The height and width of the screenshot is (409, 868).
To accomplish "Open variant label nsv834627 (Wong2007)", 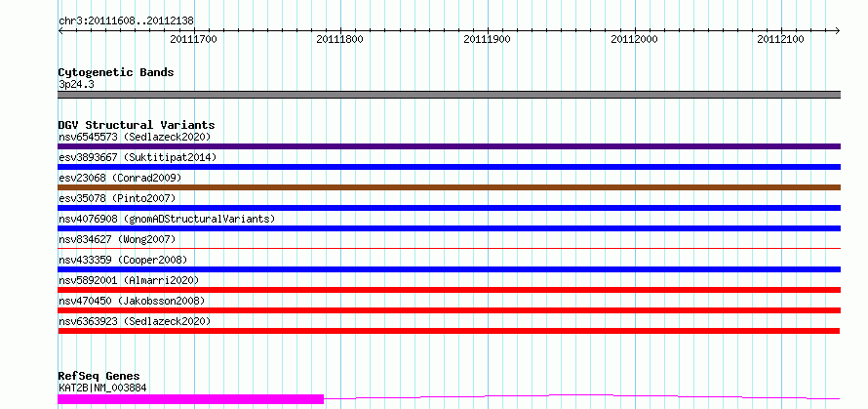I will [x=117, y=239].
